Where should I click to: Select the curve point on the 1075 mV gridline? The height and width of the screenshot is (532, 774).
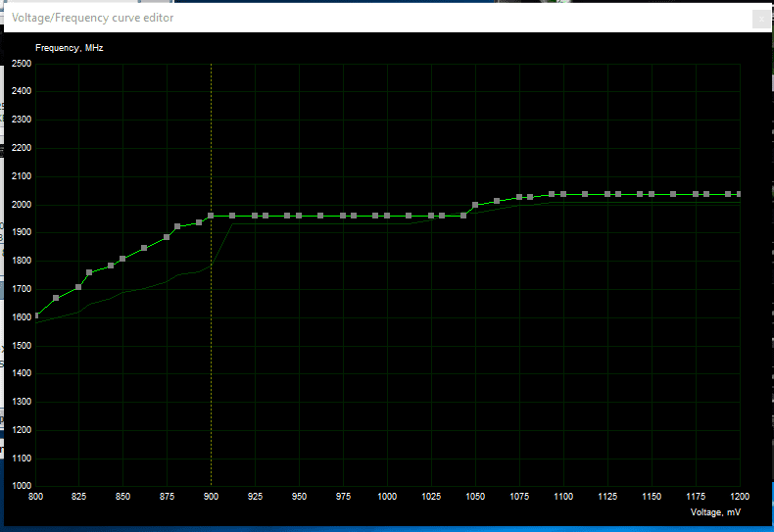[x=519, y=197]
